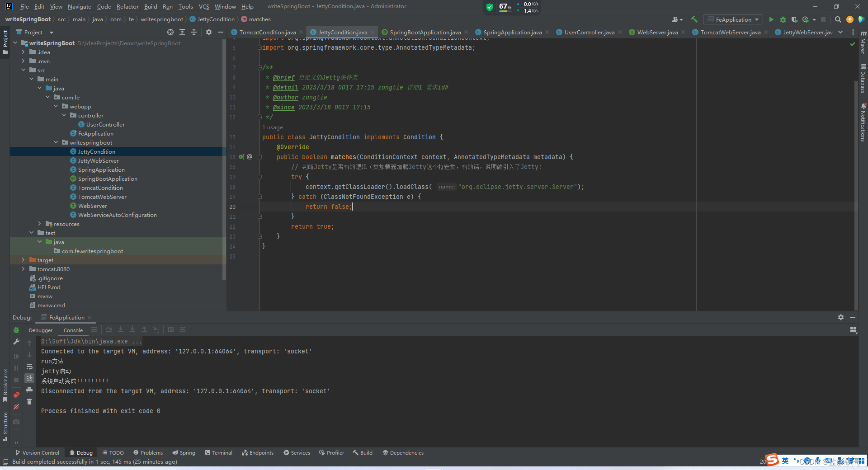Click the Evaluate Expression calculator icon
This screenshot has height=470, width=868.
point(171,330)
